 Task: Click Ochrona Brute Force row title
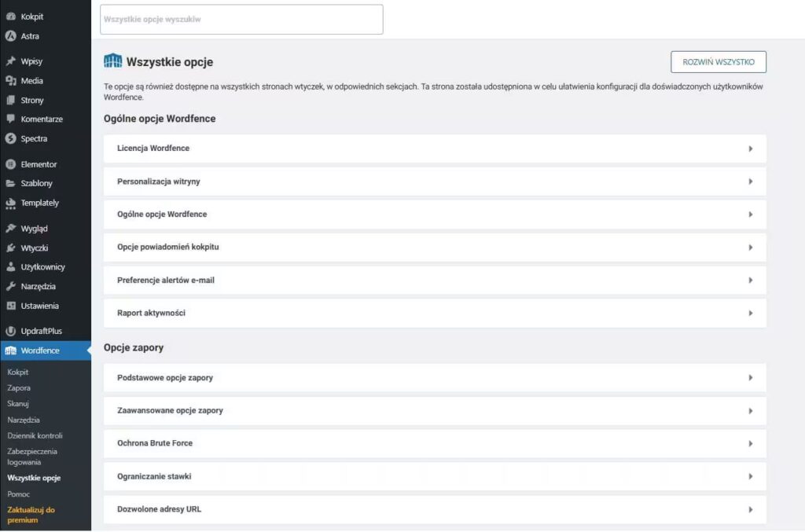155,442
